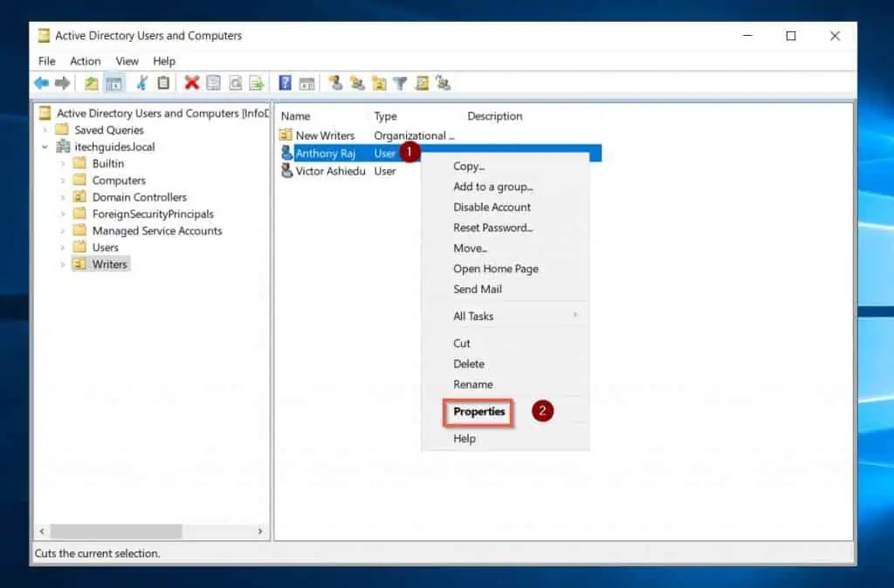Click the Add to group toolbar icon

(x=443, y=83)
